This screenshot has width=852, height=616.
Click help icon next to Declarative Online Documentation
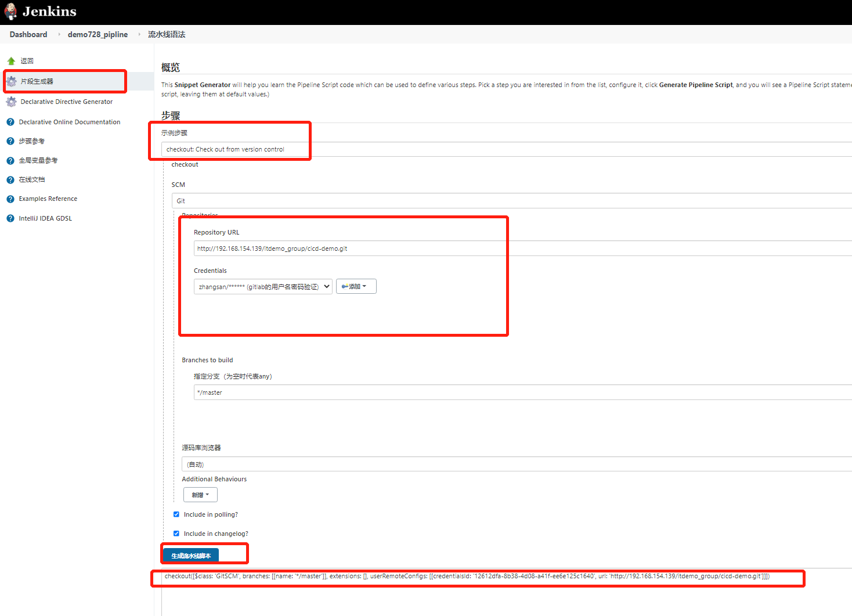tap(10, 122)
